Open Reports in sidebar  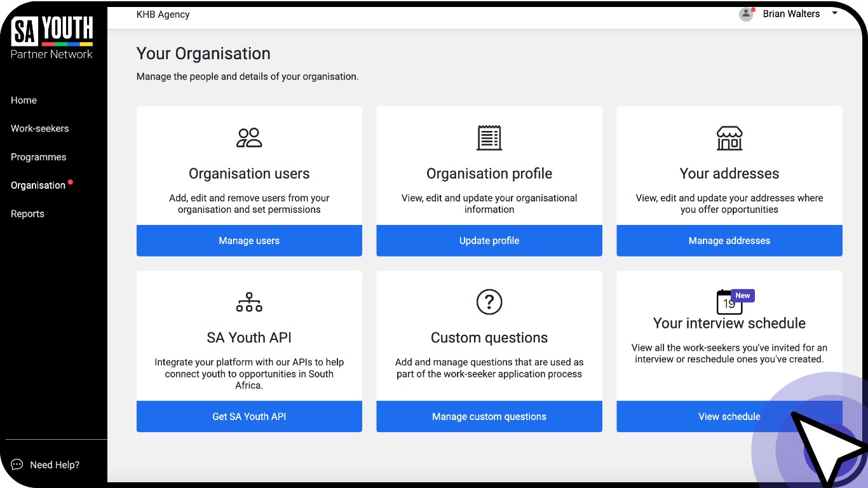pyautogui.click(x=27, y=214)
